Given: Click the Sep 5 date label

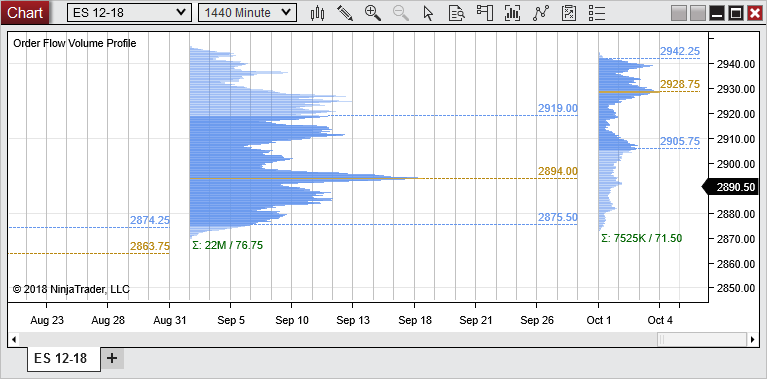Looking at the screenshot, I should tap(231, 320).
